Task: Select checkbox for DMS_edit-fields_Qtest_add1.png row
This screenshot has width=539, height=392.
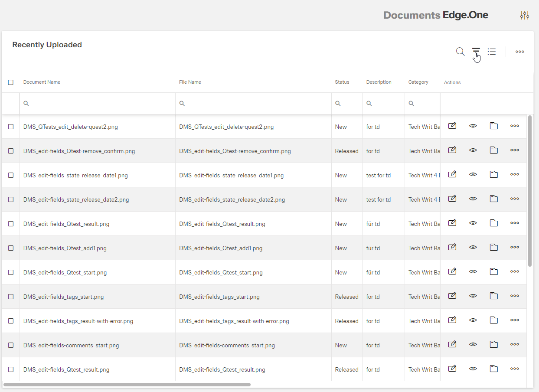Action: coord(11,248)
